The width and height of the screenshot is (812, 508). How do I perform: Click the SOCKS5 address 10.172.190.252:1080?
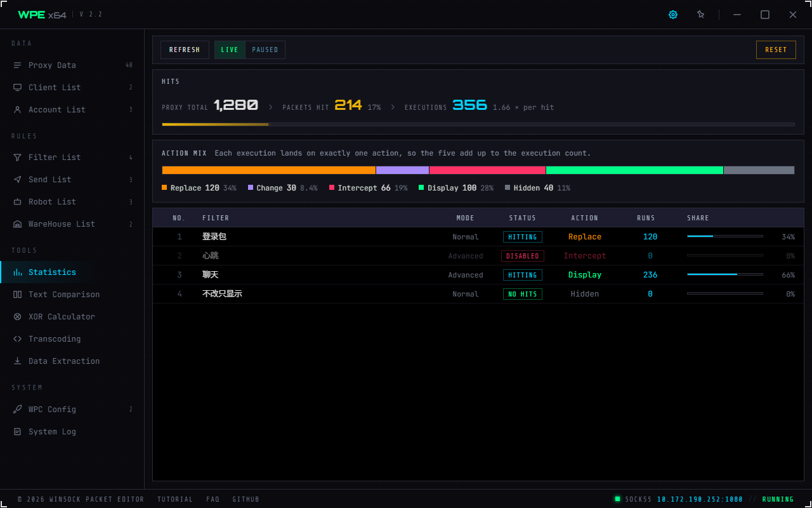[700, 499]
